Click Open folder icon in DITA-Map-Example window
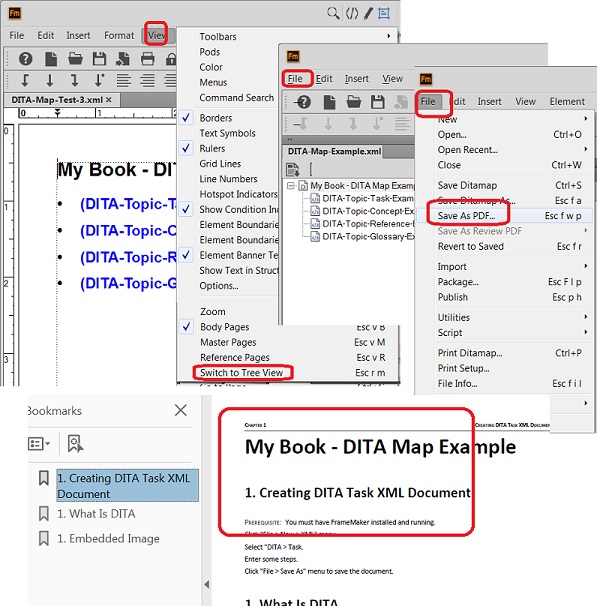Screen dimensions: 600x606 click(353, 102)
